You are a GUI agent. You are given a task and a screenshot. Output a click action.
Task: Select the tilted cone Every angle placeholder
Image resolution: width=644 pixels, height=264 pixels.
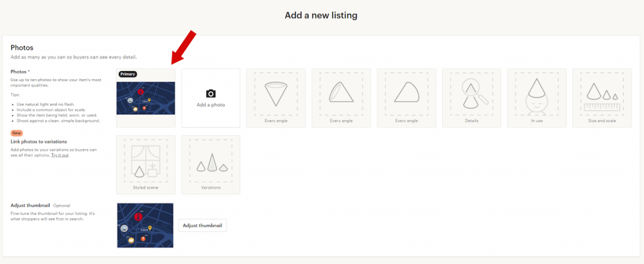pyautogui.click(x=341, y=93)
